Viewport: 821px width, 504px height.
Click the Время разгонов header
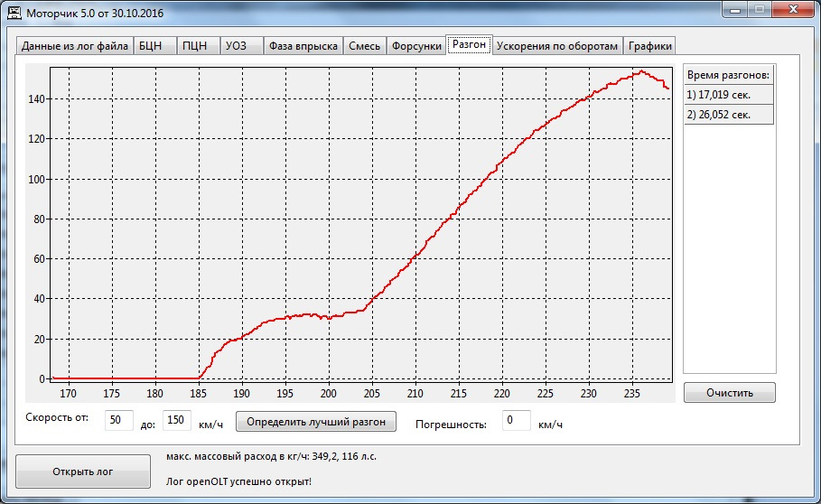click(x=728, y=75)
